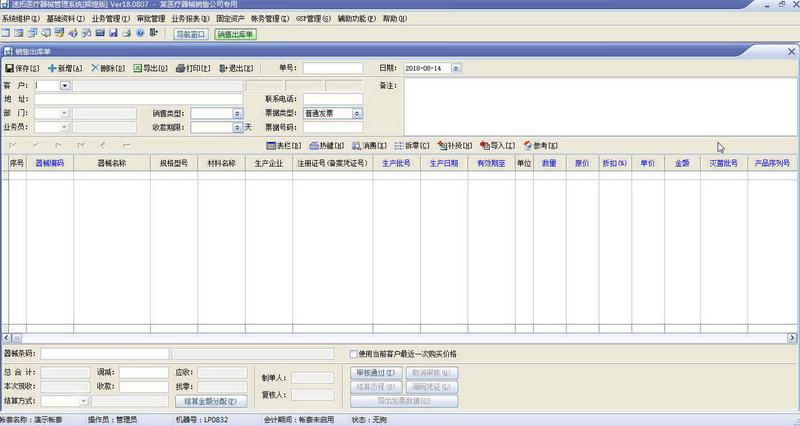Image resolution: width=800 pixels, height=426 pixels.
Task: Open the 业务管理 menu
Action: [111, 18]
